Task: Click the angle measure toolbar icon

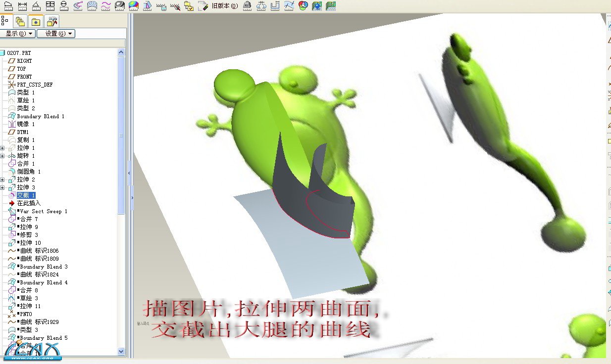Action: coord(36,6)
